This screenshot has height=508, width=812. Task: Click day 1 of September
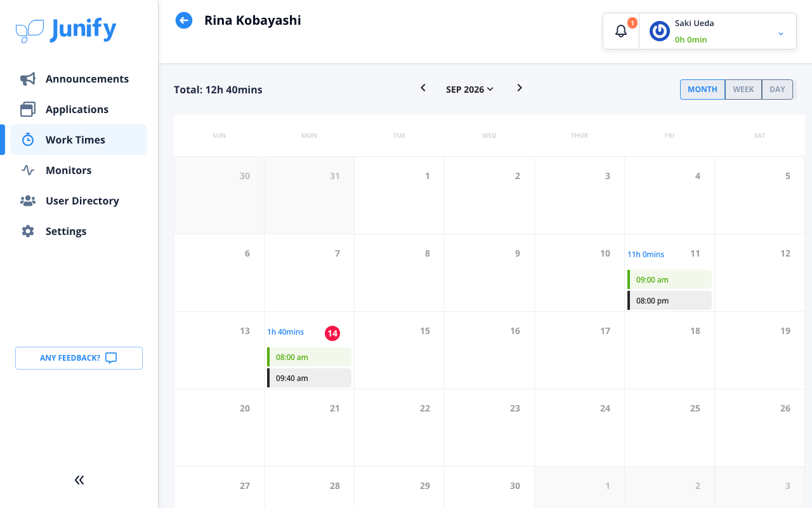pyautogui.click(x=428, y=176)
